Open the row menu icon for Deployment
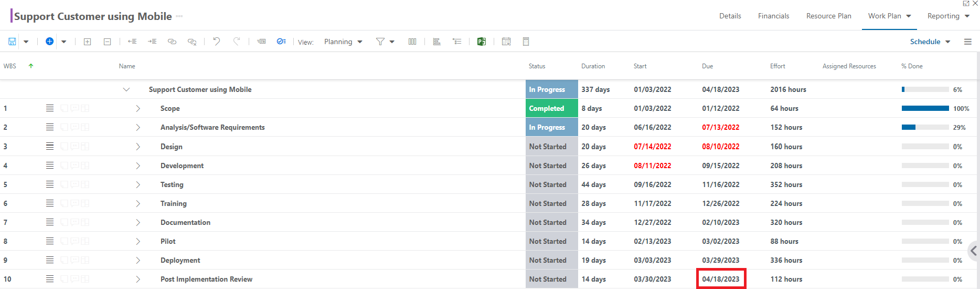 [x=50, y=260]
